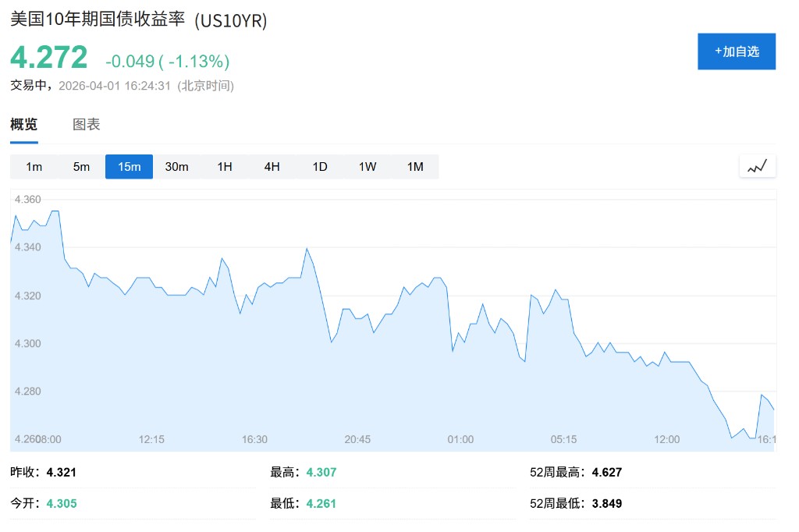Click the line chart type icon

click(x=757, y=166)
